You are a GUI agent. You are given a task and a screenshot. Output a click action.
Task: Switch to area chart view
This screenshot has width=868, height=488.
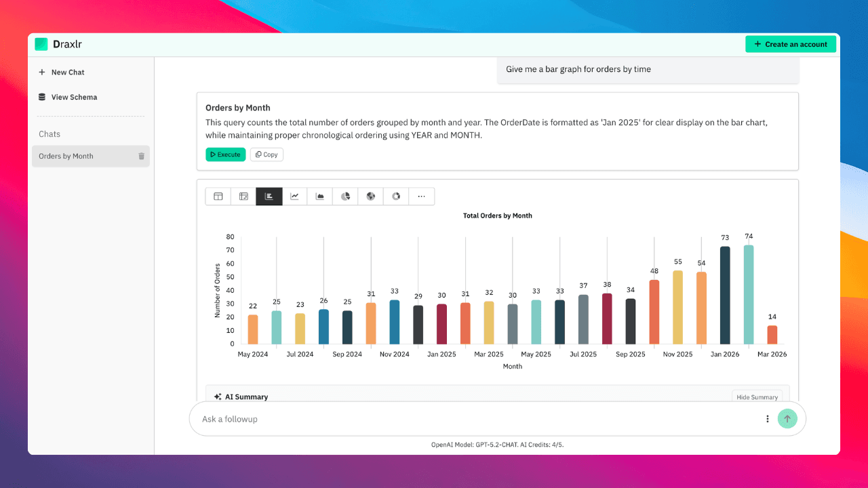click(320, 197)
